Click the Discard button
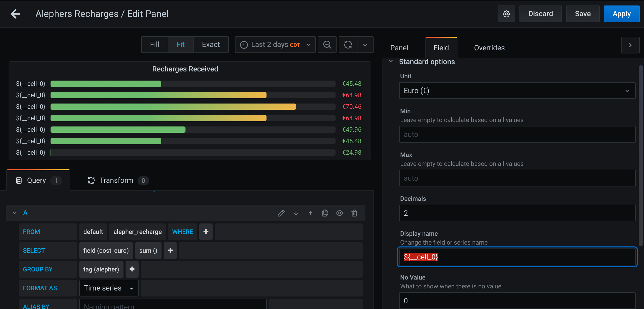Image resolution: width=644 pixels, height=309 pixels. [540, 14]
